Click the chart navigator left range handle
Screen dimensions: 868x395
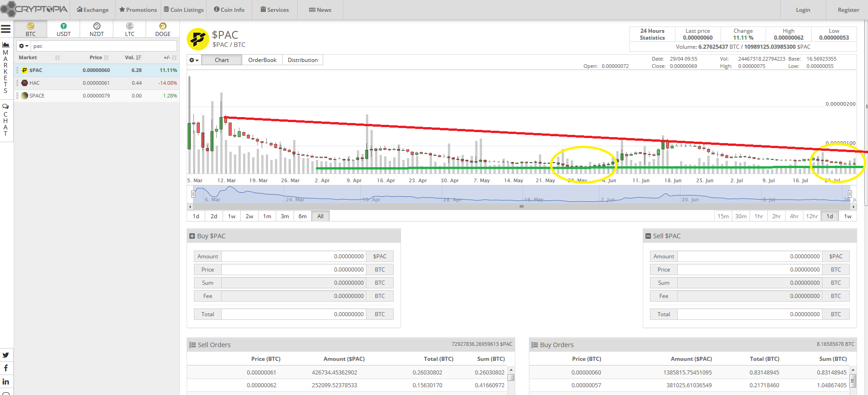193,194
